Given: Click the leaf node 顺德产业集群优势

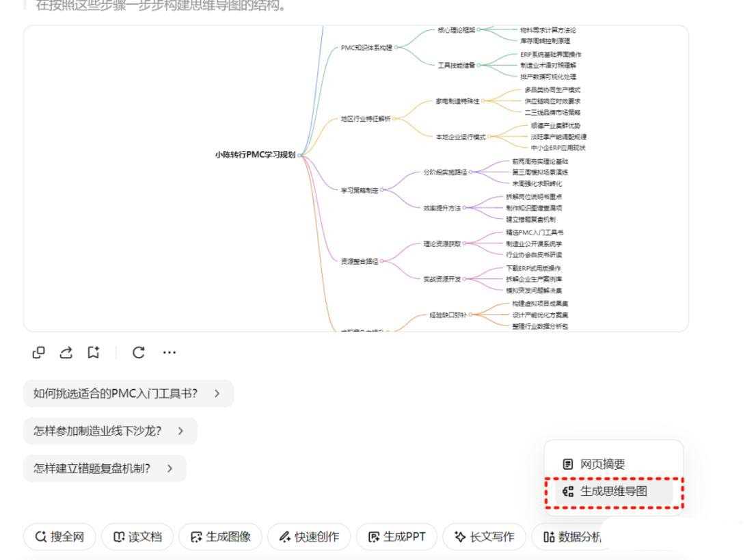Looking at the screenshot, I should 556,126.
